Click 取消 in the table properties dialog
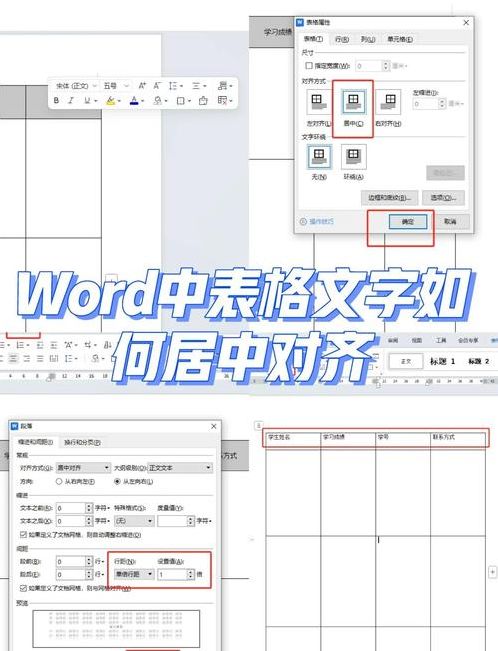The image size is (498, 651). [450, 222]
